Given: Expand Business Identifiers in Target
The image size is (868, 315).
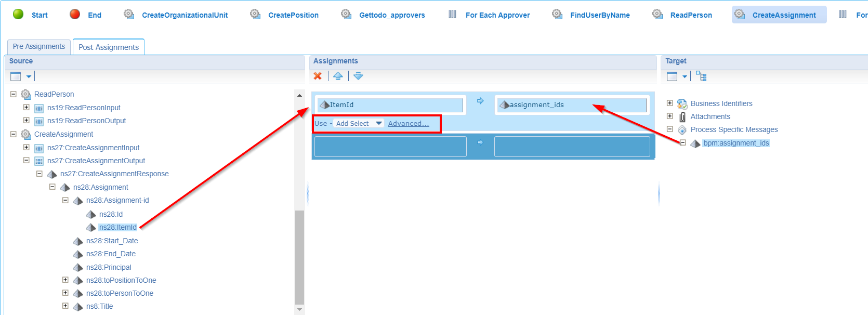Looking at the screenshot, I should [x=670, y=103].
